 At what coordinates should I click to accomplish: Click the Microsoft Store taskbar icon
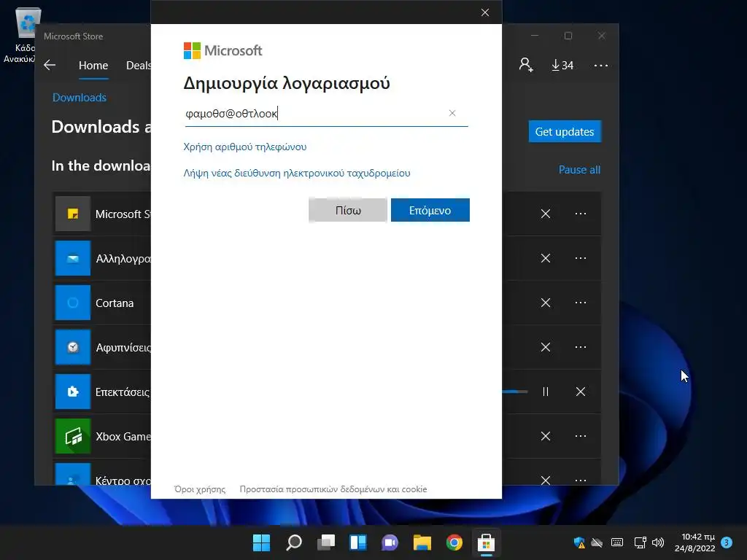(486, 542)
